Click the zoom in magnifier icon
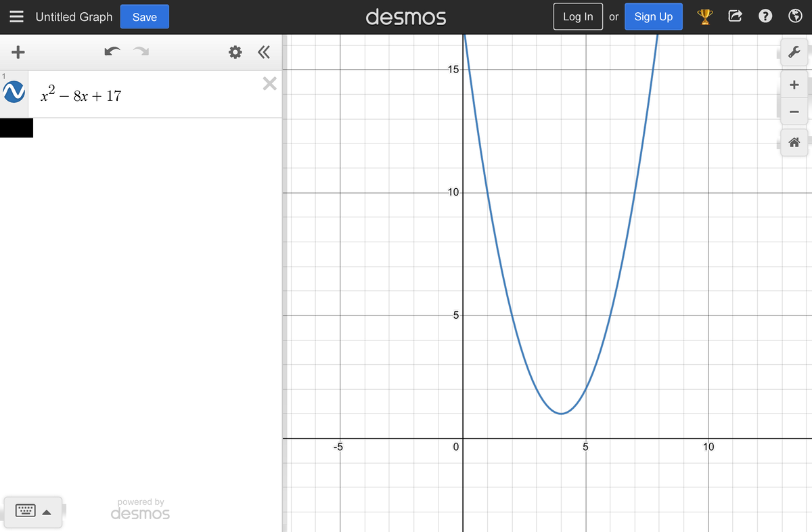 point(794,85)
